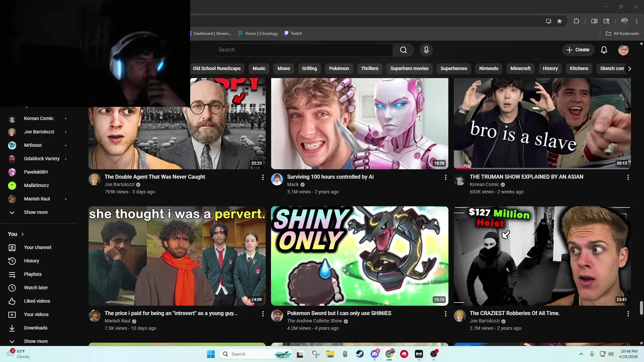The height and width of the screenshot is (362, 644).
Task: Select the Music filter chip
Action: [259, 68]
